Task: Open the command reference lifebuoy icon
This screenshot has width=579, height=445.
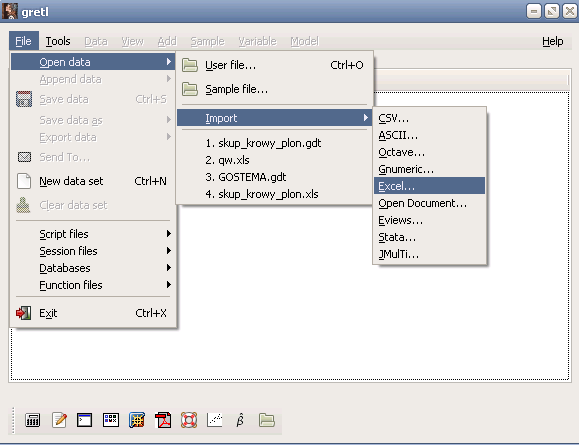Action: [x=189, y=420]
